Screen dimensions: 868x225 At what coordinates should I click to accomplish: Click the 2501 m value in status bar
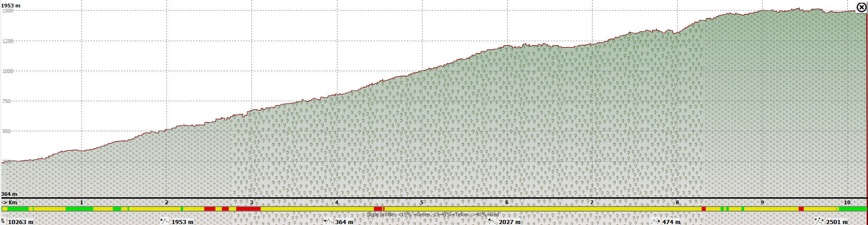[x=837, y=222]
